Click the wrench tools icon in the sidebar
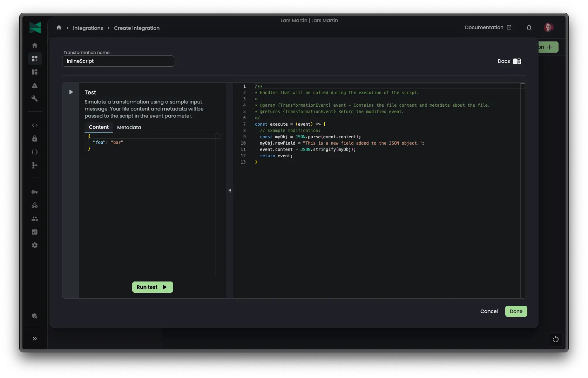 35,99
